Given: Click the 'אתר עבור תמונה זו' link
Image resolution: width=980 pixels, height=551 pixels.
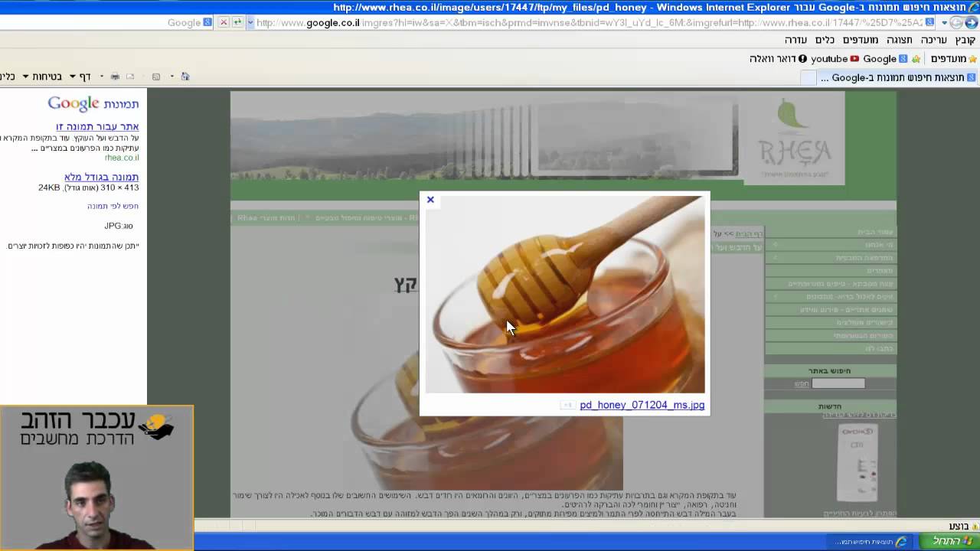Looking at the screenshot, I should 97,126.
